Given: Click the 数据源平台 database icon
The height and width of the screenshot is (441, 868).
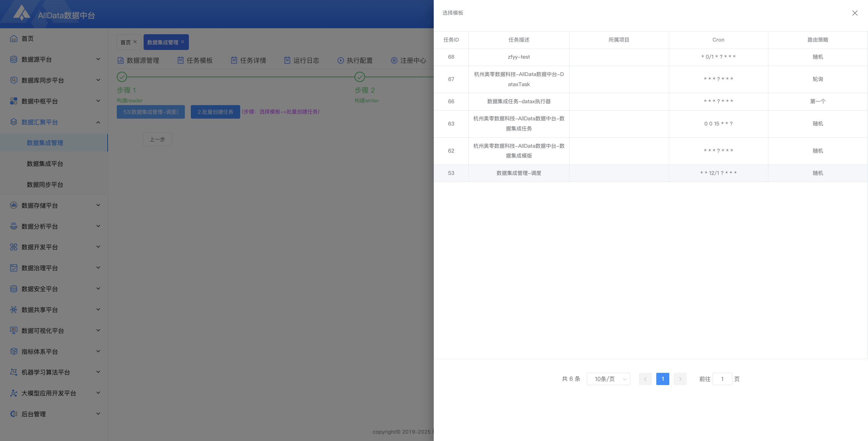Looking at the screenshot, I should (14, 59).
